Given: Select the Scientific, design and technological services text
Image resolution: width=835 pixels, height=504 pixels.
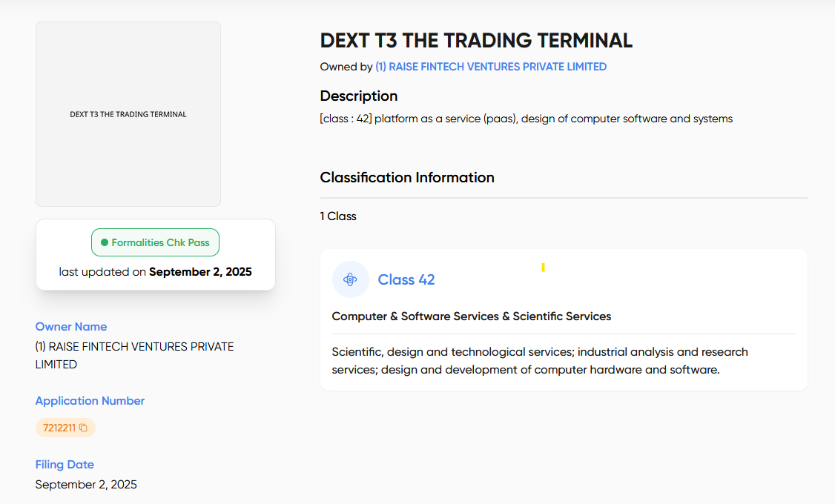Looking at the screenshot, I should [x=539, y=360].
